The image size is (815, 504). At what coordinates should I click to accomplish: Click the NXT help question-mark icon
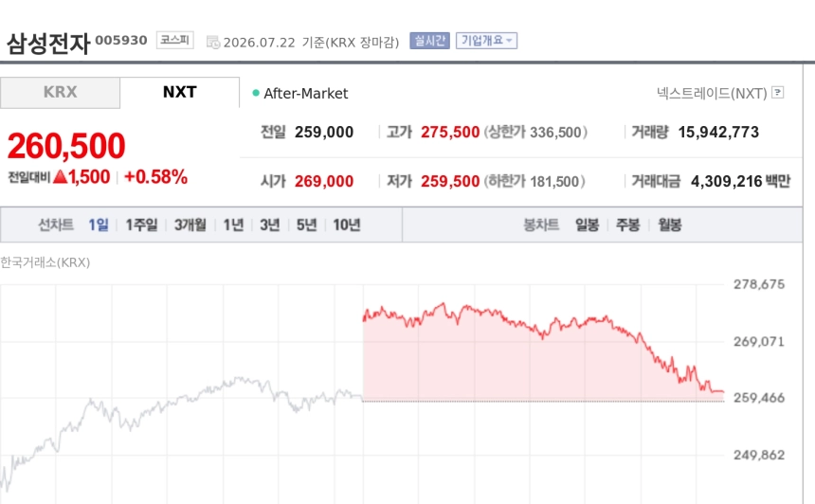[x=778, y=93]
